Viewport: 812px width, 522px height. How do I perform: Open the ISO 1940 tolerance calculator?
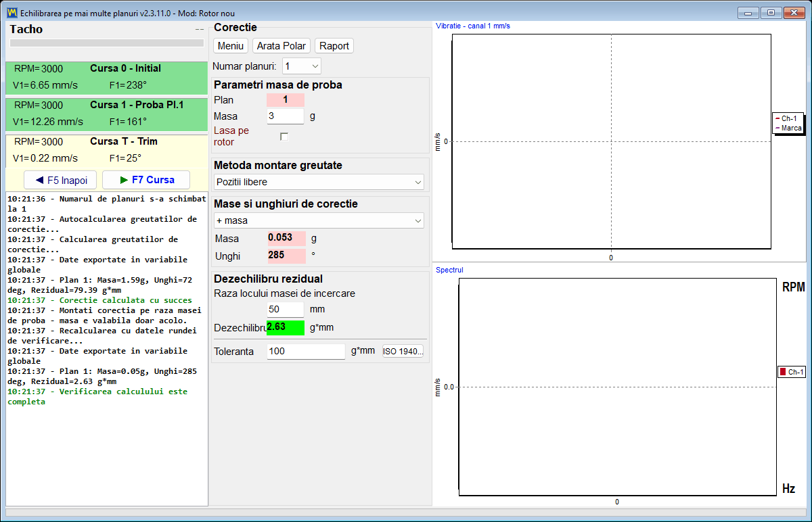pos(403,351)
